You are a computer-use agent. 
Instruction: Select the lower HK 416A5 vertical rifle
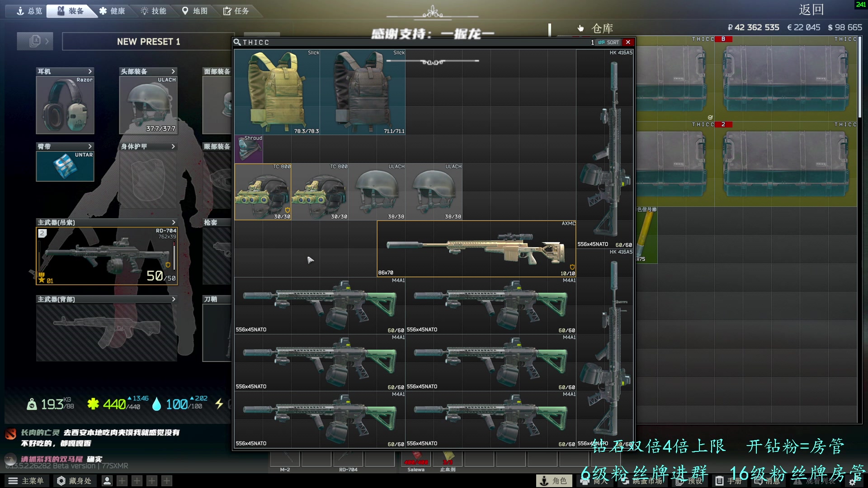point(605,348)
